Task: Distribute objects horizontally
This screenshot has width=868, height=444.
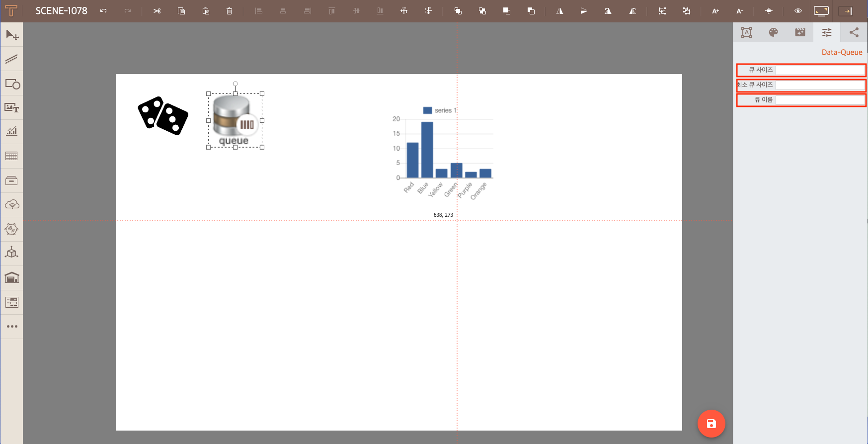Action: coord(404,11)
